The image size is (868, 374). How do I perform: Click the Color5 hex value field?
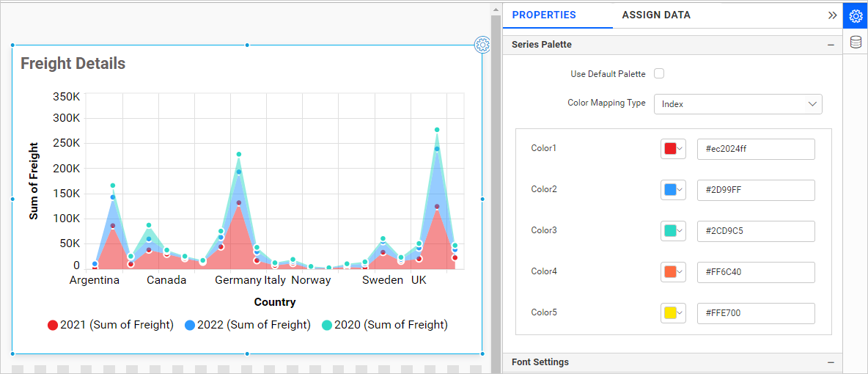coord(755,313)
